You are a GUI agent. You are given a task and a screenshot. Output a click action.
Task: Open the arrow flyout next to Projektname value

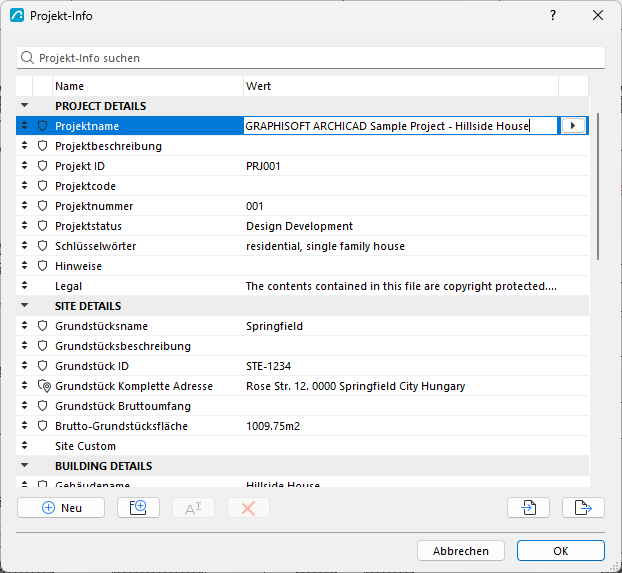click(x=573, y=126)
